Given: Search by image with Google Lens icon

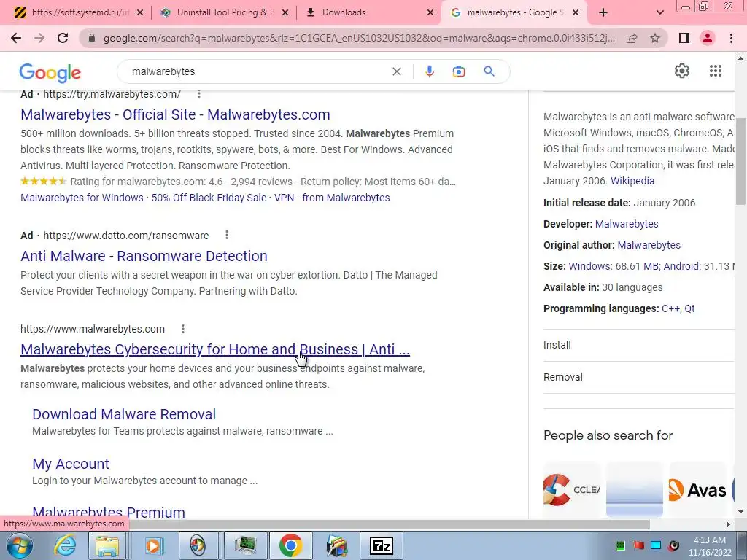Looking at the screenshot, I should (459, 71).
